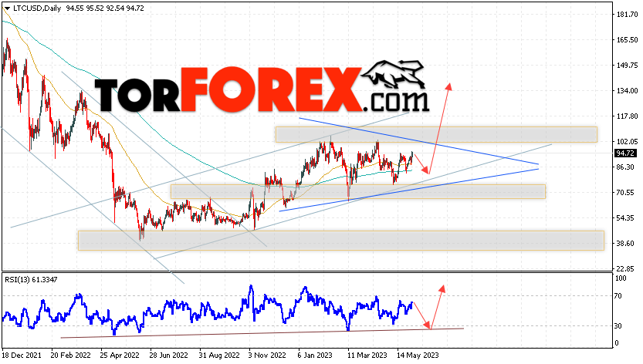The height and width of the screenshot is (364, 643).
Task: Select price axis label 38.60
Action: [x=625, y=244]
